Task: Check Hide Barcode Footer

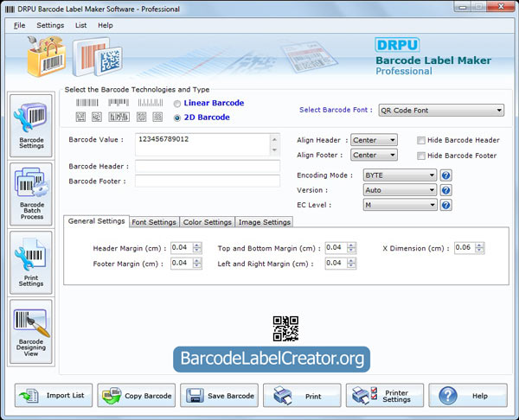Action: pos(421,156)
